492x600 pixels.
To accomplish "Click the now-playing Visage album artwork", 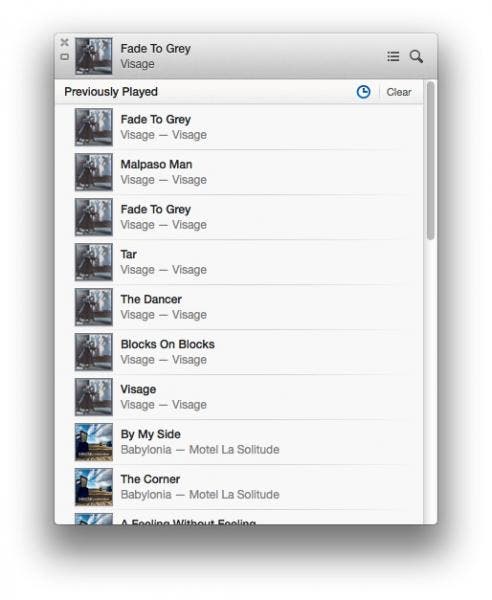I will 94,56.
